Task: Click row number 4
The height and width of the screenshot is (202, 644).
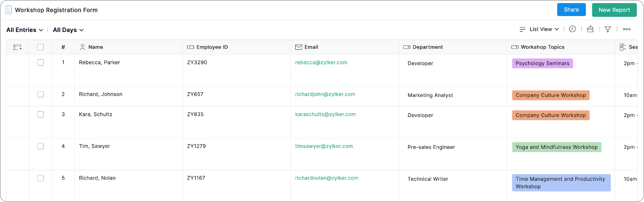Action: click(63, 146)
